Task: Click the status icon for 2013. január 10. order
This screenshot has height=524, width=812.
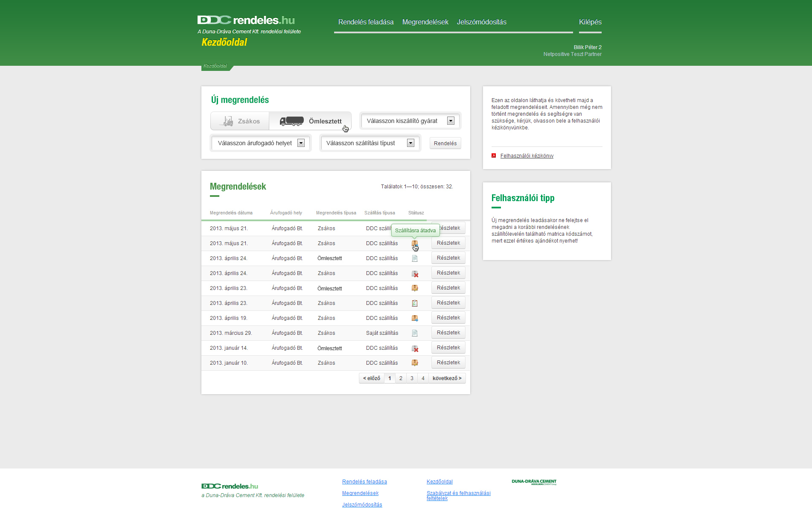Action: point(415,363)
